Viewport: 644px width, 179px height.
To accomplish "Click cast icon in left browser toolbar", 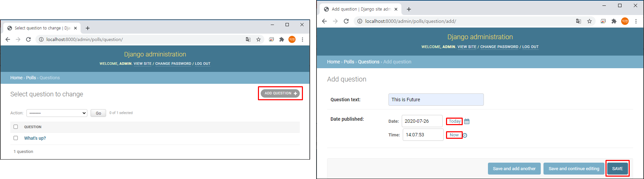I will 271,40.
